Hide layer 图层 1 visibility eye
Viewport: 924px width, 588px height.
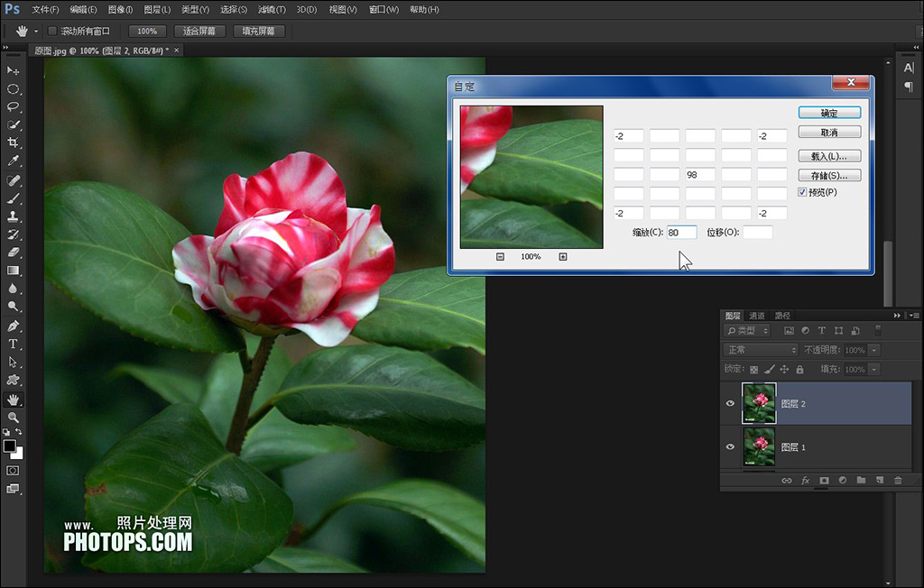click(730, 446)
